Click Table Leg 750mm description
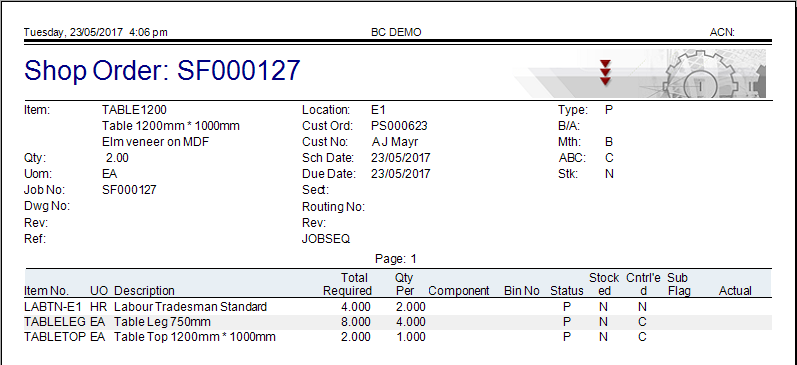The height and width of the screenshot is (365, 797). pos(162,322)
